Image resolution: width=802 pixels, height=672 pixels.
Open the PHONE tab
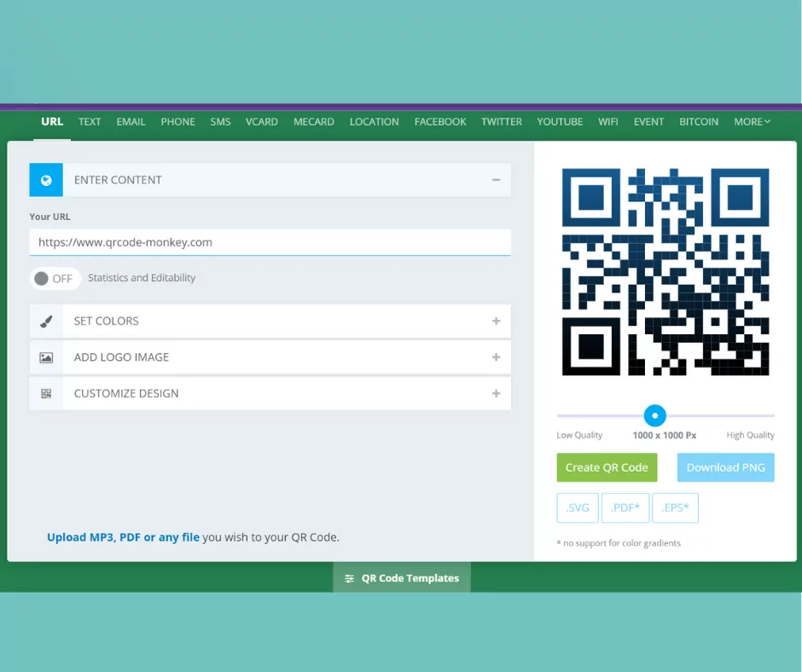[178, 122]
